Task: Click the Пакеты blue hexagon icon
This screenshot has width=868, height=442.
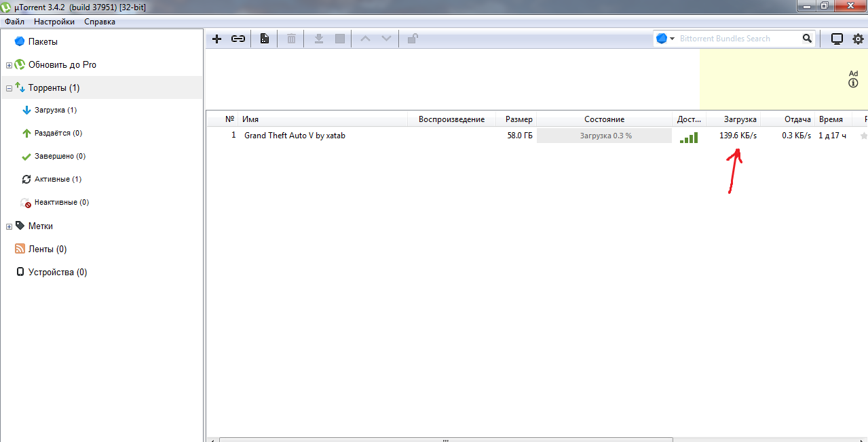Action: [x=20, y=41]
